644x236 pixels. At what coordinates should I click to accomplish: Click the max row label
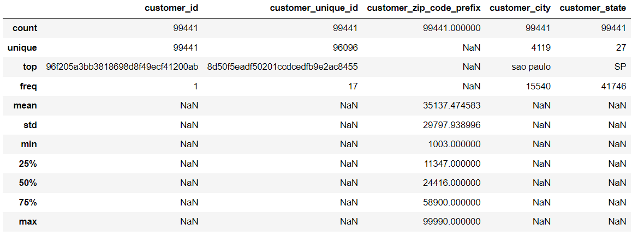click(x=28, y=222)
